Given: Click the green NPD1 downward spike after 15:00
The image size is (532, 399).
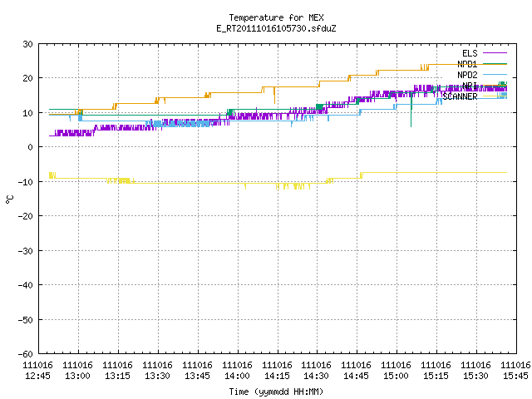Looking at the screenshot, I should (411, 111).
